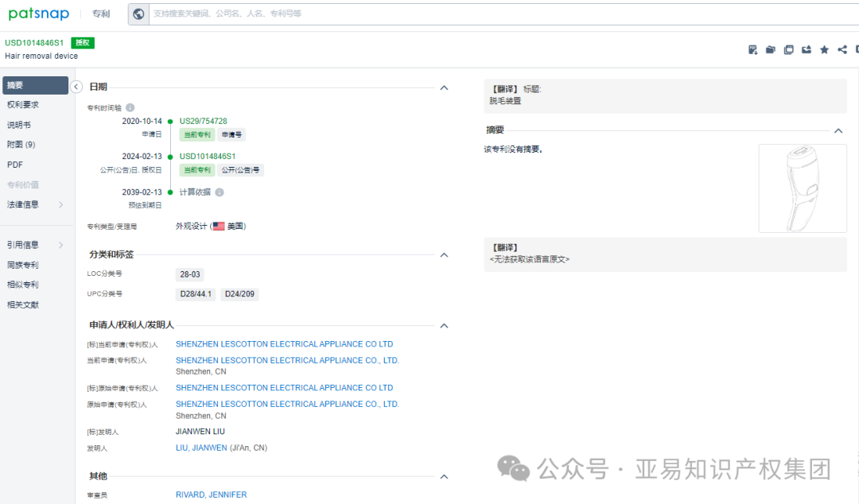Download the patent as PDF
Screen dimensions: 859x504
[x=752, y=49]
